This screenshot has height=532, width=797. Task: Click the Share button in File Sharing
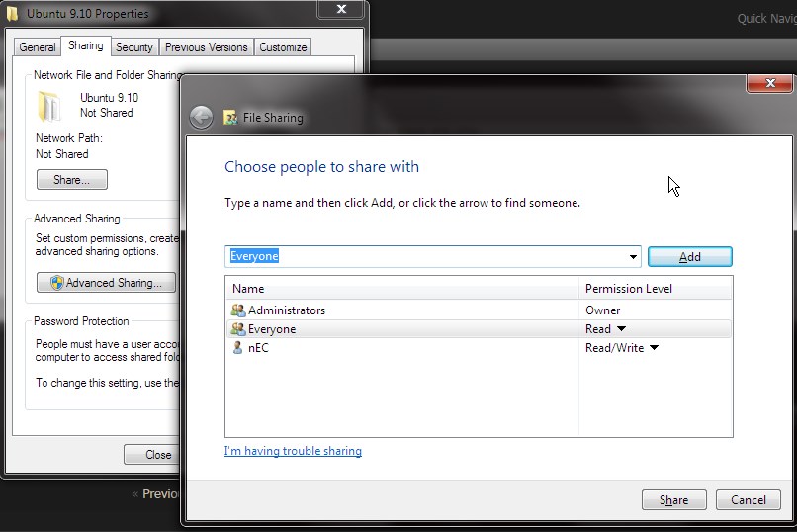[674, 500]
